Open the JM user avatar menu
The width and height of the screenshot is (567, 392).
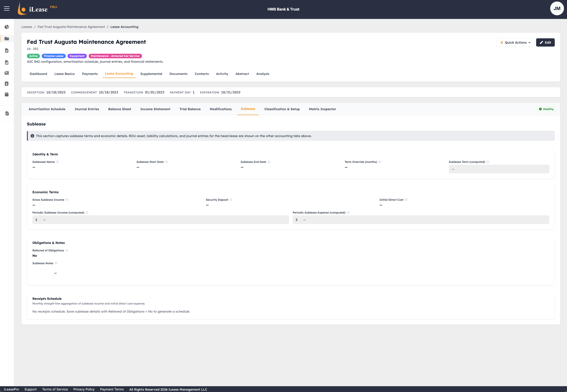pyautogui.click(x=557, y=9)
